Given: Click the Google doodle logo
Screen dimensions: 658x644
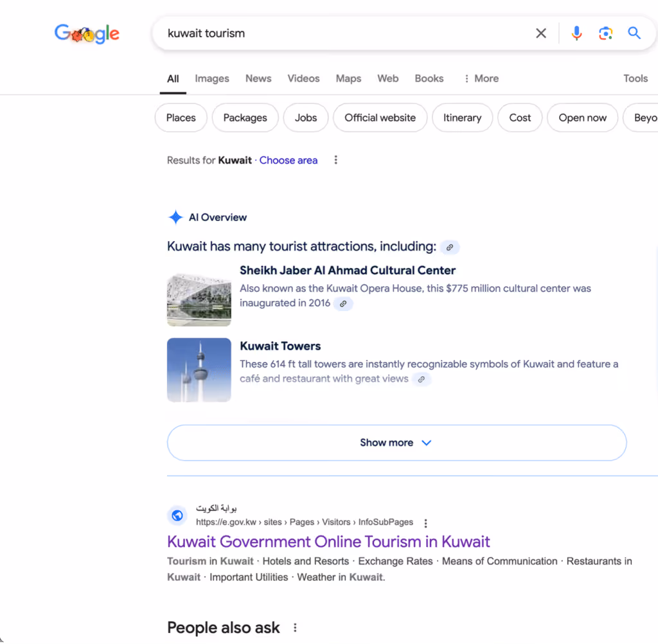Looking at the screenshot, I should tap(87, 33).
